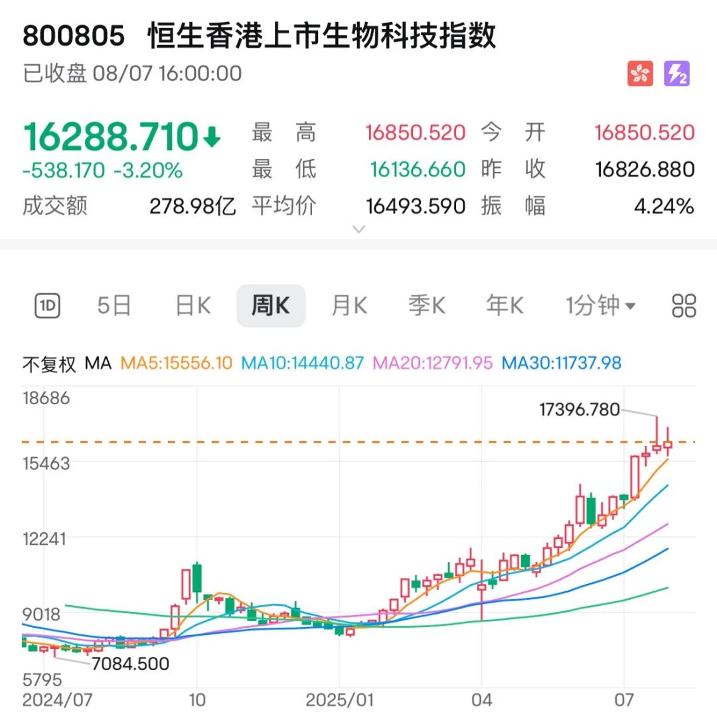717x728 pixels.
Task: Switch to the 年K chart tab
Action: click(505, 306)
